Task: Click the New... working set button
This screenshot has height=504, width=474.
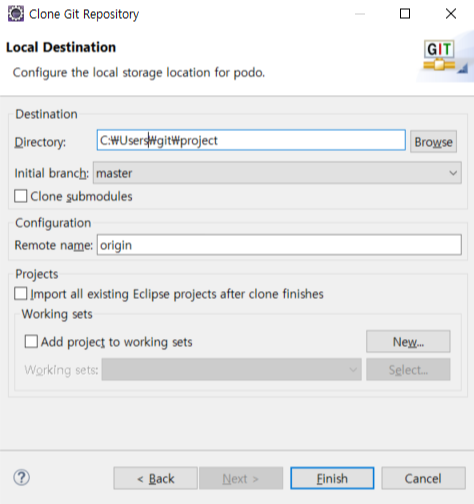Action: [408, 341]
